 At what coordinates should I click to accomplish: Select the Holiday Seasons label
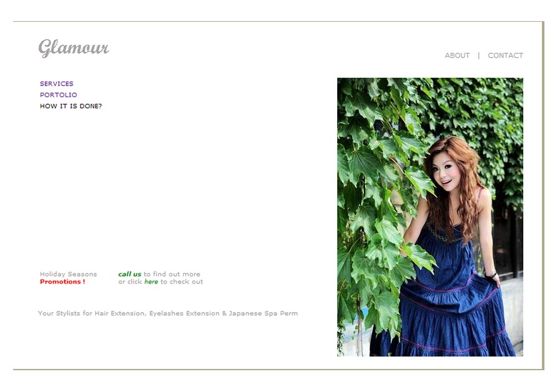click(68, 274)
